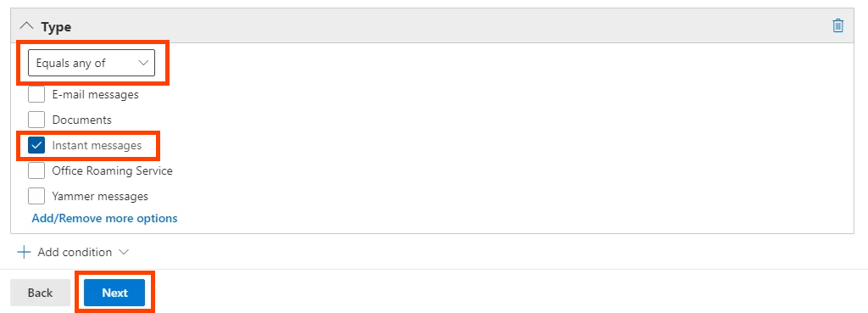868x313 pixels.
Task: Select the Yammer messages checkbox
Action: (x=36, y=196)
